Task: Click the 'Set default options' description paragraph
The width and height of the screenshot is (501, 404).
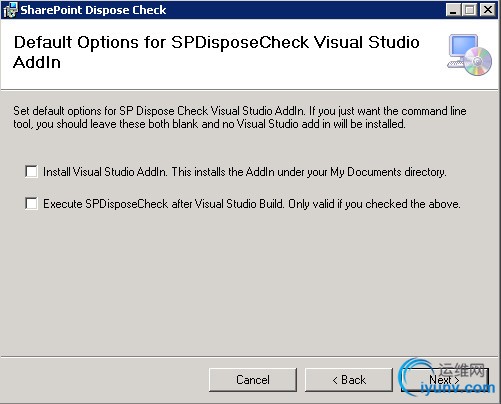Action: (240, 117)
